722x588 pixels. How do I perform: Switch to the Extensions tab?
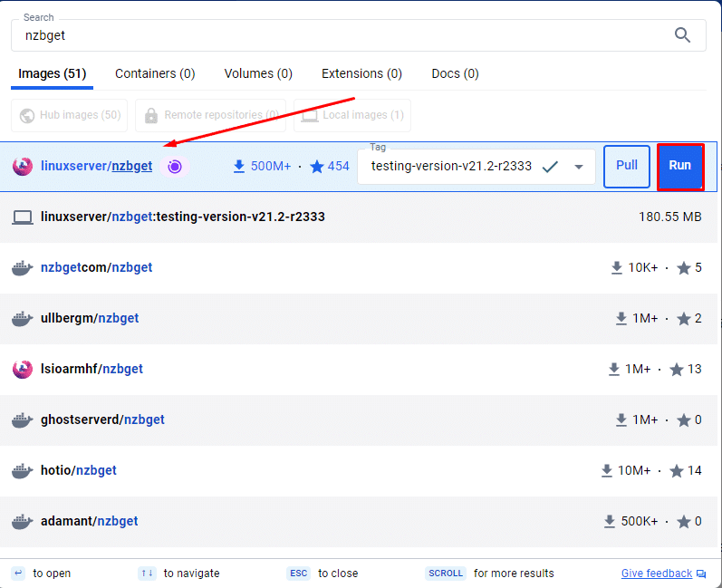point(361,73)
